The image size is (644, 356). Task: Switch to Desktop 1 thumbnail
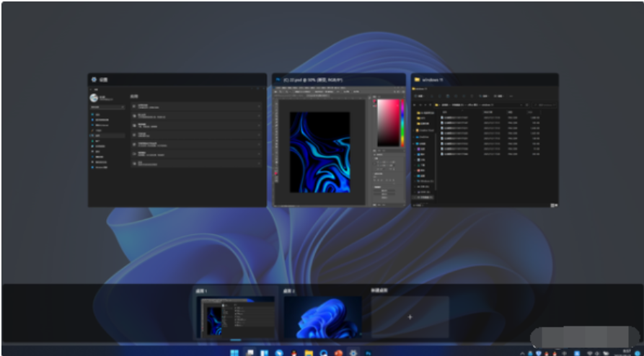coord(235,318)
